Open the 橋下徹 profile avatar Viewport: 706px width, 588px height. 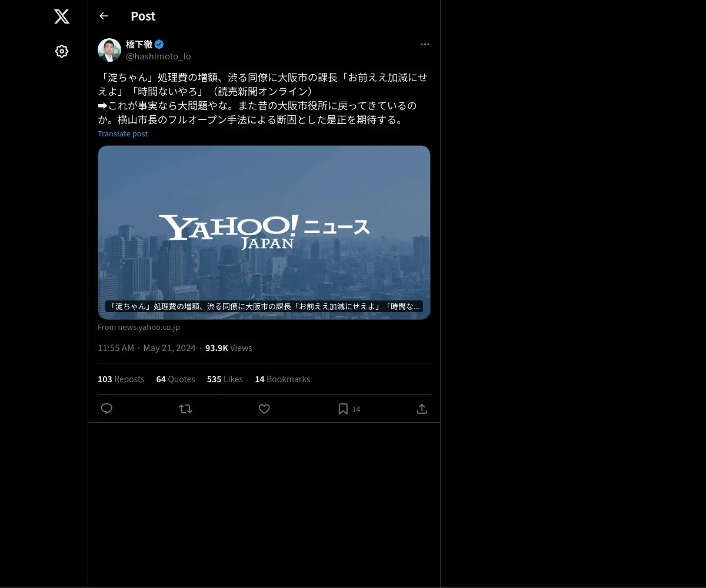109,50
